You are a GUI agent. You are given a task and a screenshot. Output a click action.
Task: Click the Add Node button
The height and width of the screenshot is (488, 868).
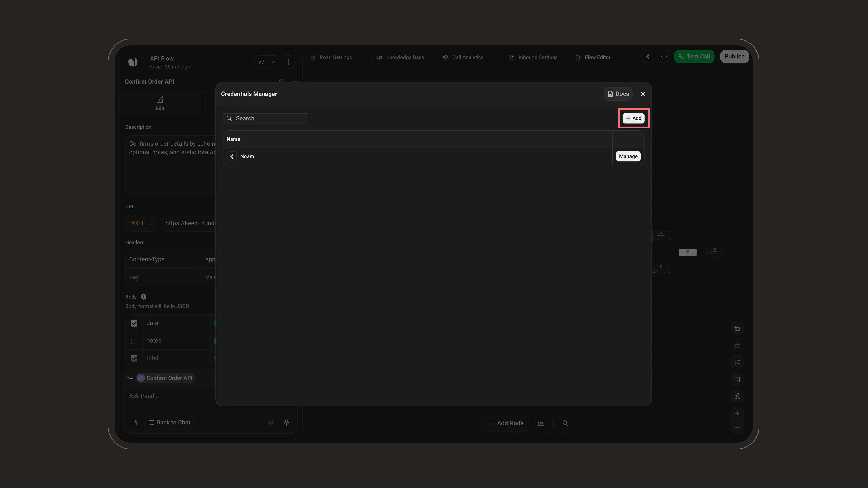(x=507, y=423)
